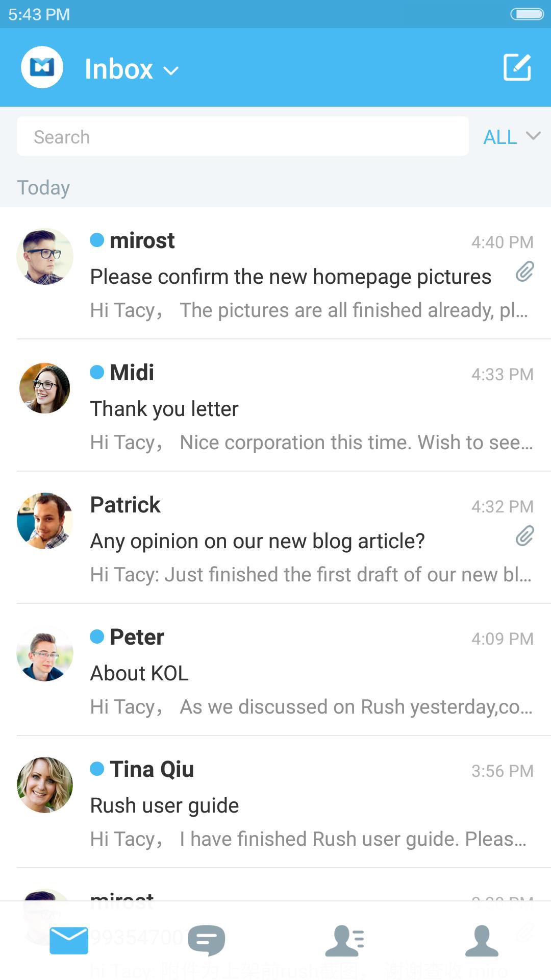
Task: Switch to Inbox from the title menu
Action: (x=119, y=68)
